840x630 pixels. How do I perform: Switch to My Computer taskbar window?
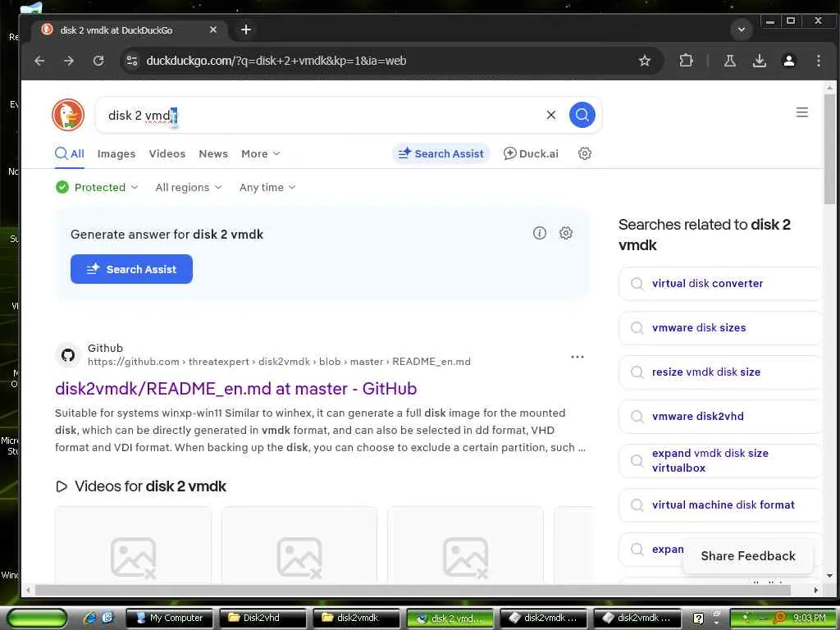point(169,618)
